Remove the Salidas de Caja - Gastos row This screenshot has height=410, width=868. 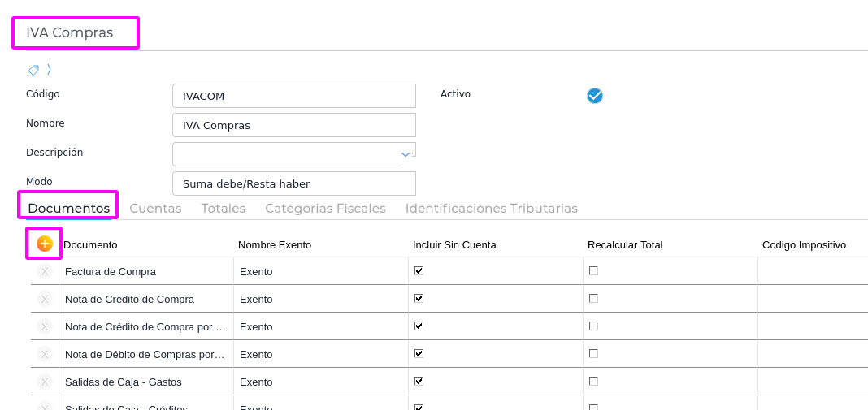(x=45, y=382)
